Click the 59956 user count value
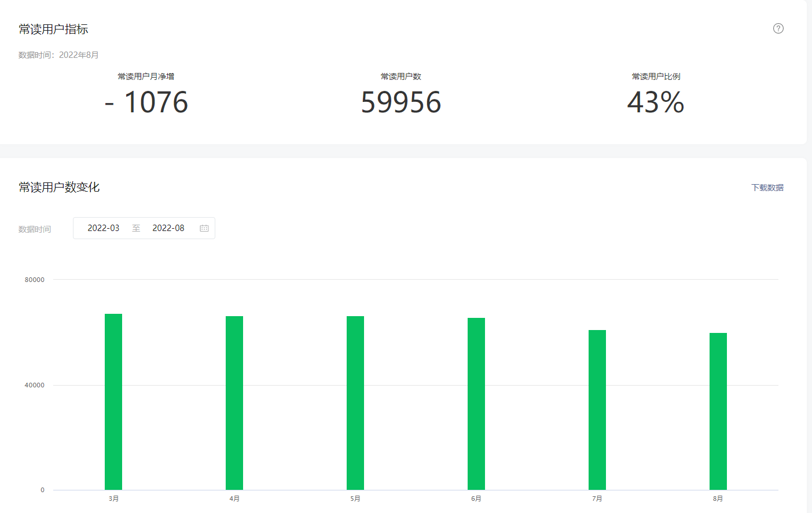 point(401,102)
